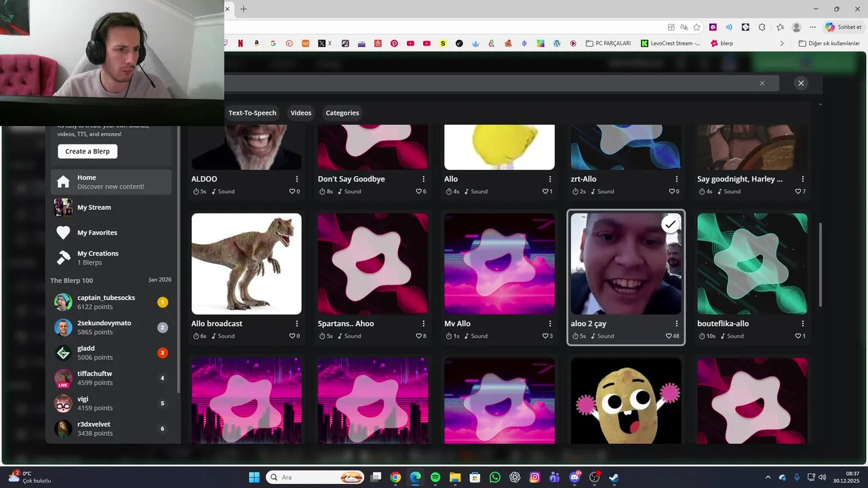Viewport: 868px width, 488px height.
Task: Open r3dxvelvet leaderboard entry
Action: [x=111, y=428]
